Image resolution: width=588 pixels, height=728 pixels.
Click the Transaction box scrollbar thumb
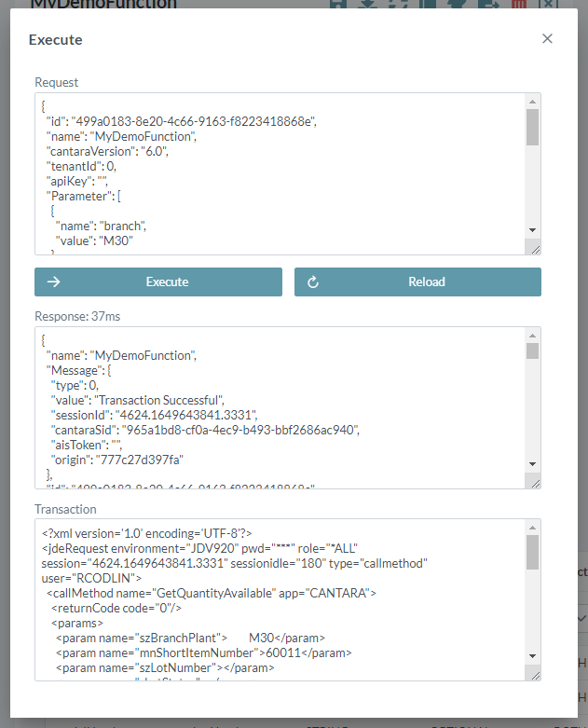click(532, 552)
